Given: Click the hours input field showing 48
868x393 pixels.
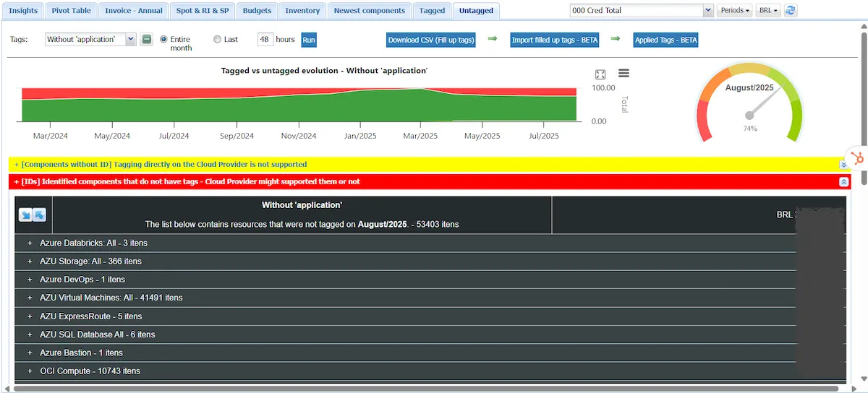Looking at the screenshot, I should click(265, 40).
